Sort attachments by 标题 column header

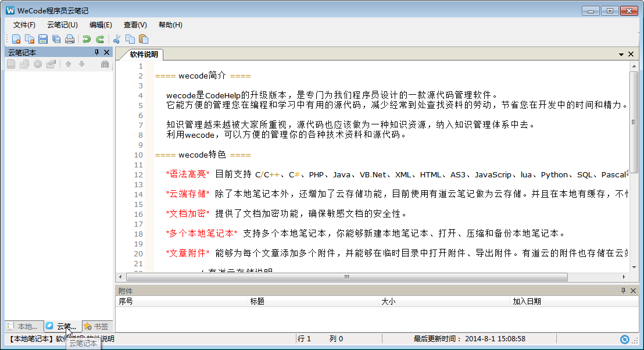[x=313, y=301]
